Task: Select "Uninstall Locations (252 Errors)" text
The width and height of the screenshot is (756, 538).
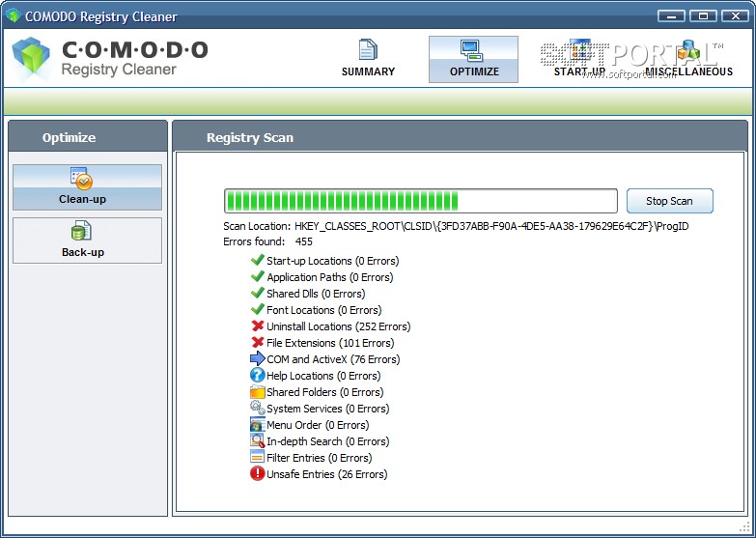Action: click(339, 326)
